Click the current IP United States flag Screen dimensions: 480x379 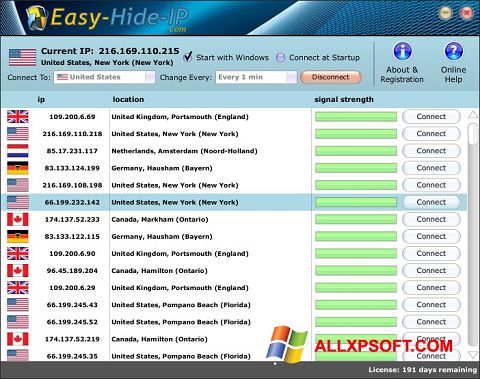click(x=22, y=57)
